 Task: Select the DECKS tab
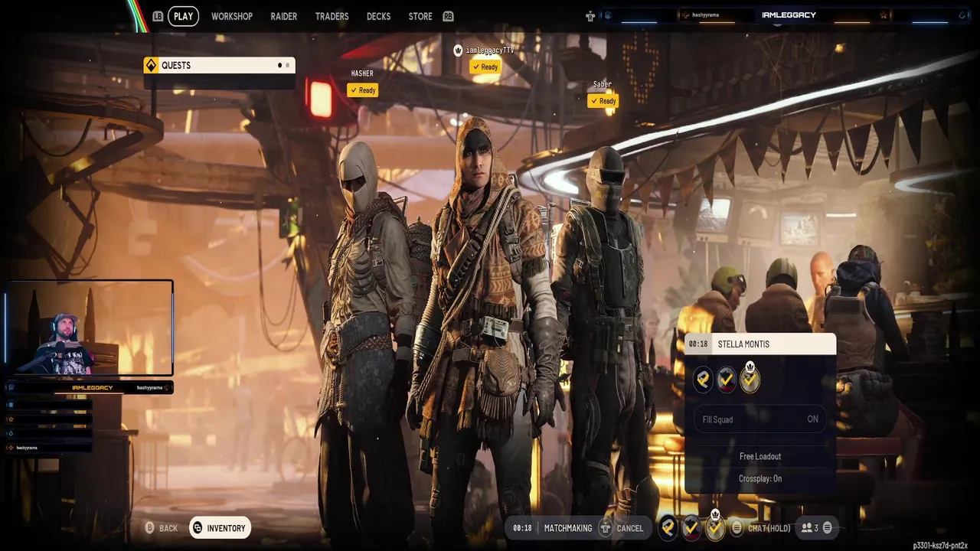[x=378, y=16]
